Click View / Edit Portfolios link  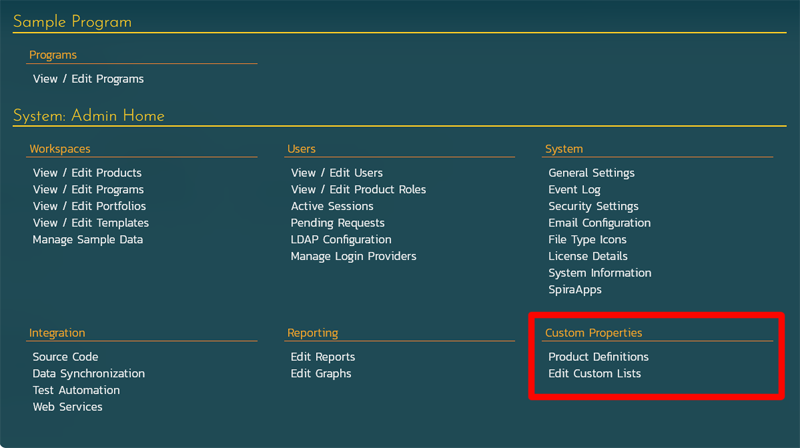pos(89,206)
